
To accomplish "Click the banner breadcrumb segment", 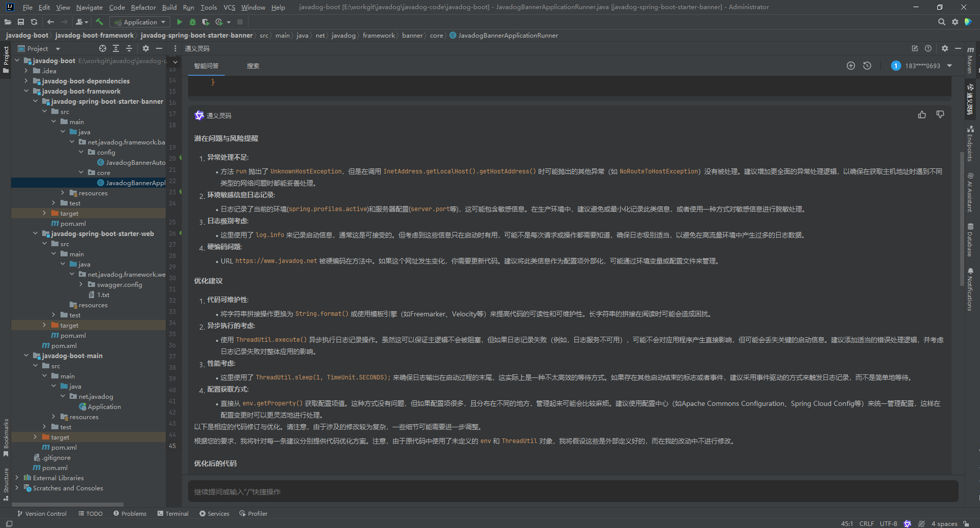I will coord(412,36).
